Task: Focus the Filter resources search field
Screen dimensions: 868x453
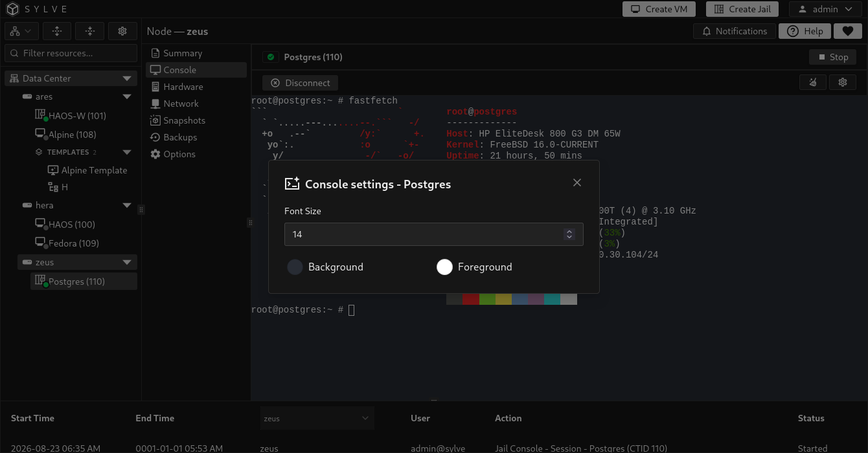Action: click(x=71, y=53)
